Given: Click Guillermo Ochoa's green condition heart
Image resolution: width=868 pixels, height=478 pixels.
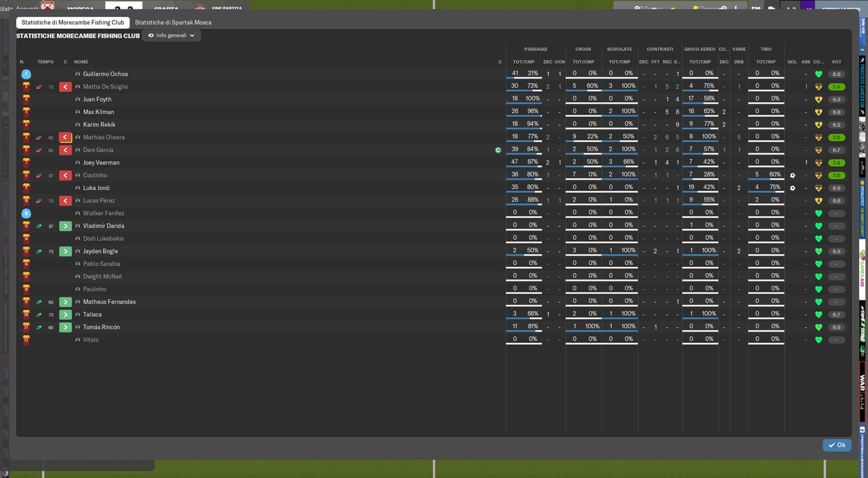Looking at the screenshot, I should (x=818, y=75).
